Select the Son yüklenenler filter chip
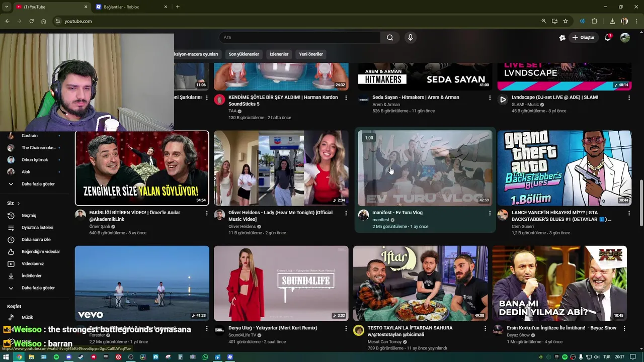The height and width of the screenshot is (362, 644). tap(244, 54)
